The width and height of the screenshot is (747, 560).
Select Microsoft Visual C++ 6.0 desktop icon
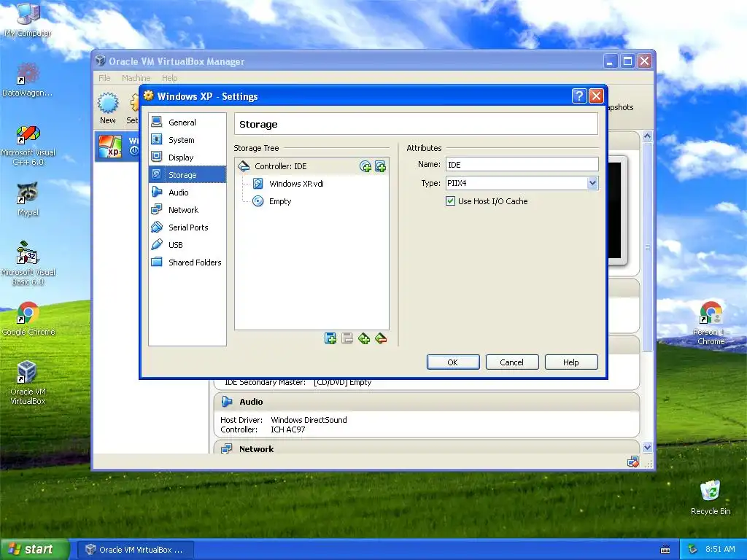point(28,146)
